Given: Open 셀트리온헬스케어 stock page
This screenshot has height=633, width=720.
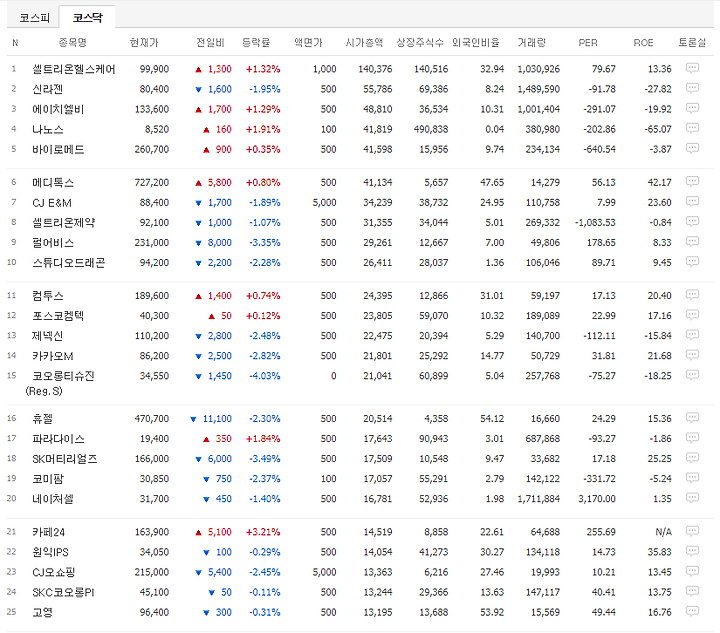Looking at the screenshot, I should 73,69.
